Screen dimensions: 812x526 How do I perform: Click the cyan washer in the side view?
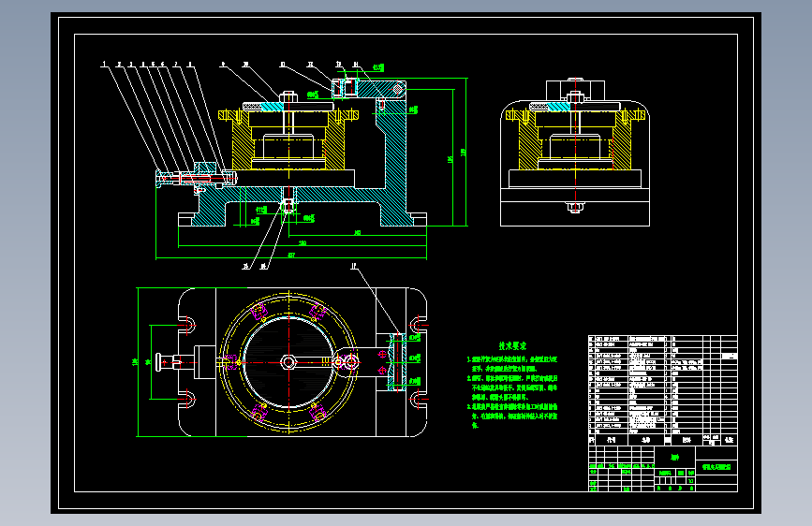(559, 107)
